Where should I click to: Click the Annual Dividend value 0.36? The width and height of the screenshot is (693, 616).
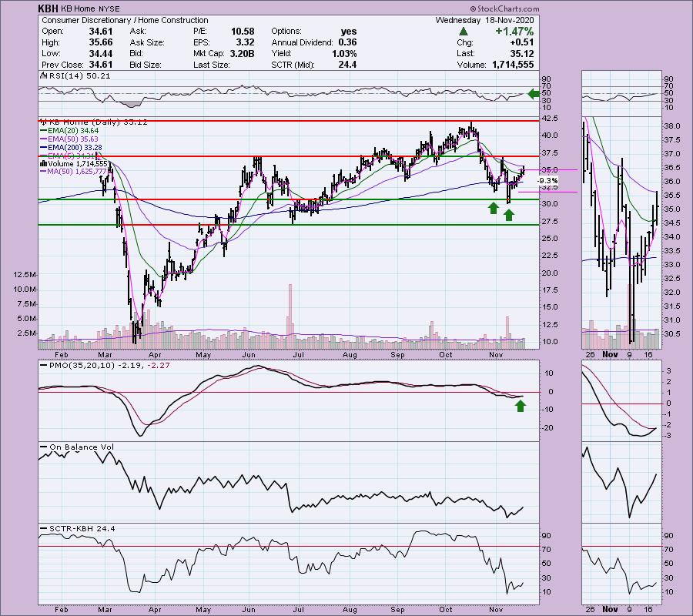pos(347,42)
